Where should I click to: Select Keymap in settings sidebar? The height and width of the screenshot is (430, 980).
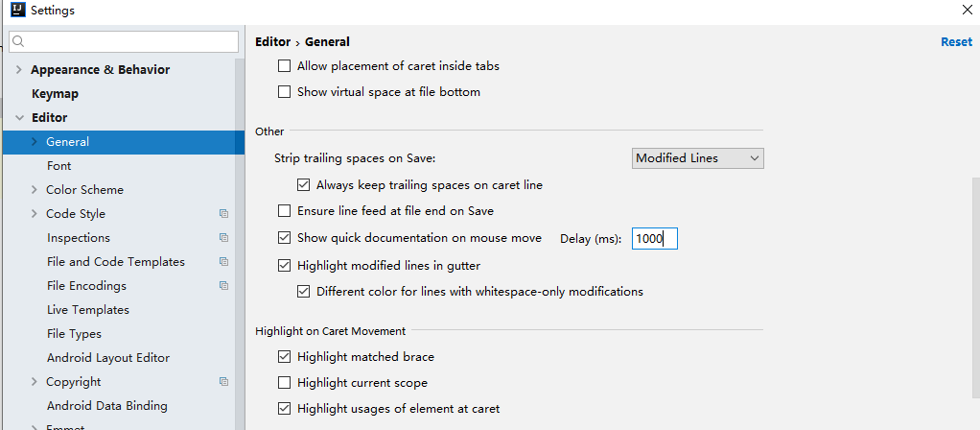[x=55, y=94]
